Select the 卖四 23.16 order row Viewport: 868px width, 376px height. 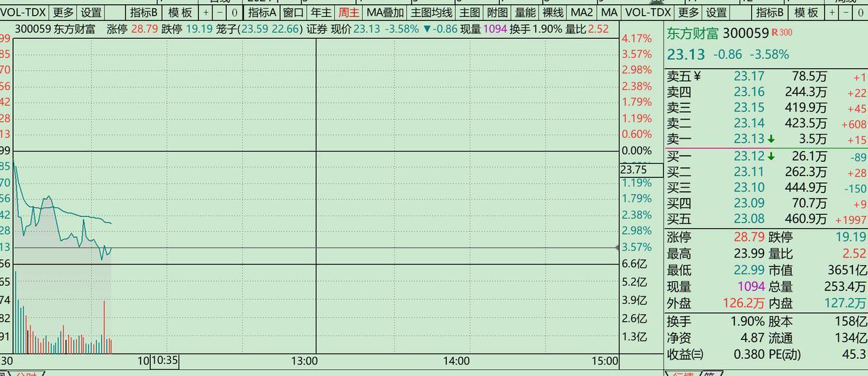[x=767, y=92]
